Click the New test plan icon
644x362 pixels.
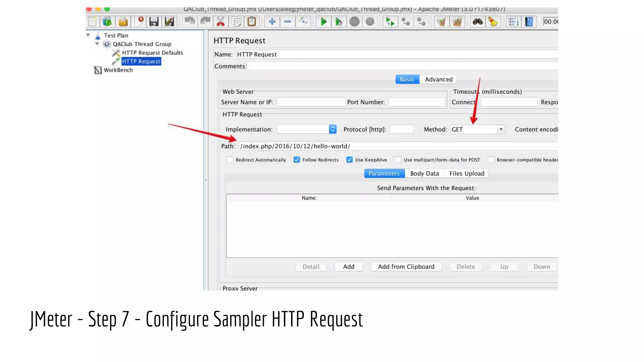(92, 22)
